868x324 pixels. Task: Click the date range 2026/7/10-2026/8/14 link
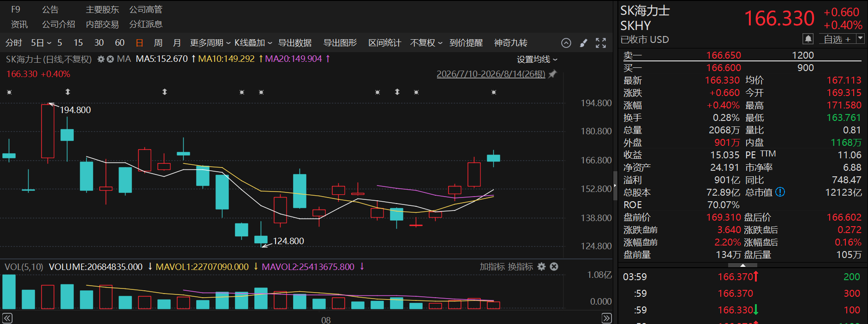pyautogui.click(x=491, y=74)
